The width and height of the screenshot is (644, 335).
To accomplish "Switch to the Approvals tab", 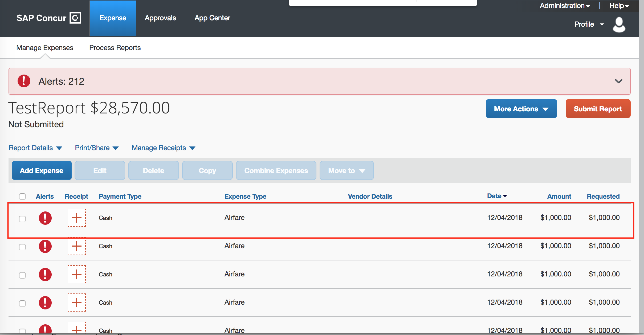I will pos(160,18).
